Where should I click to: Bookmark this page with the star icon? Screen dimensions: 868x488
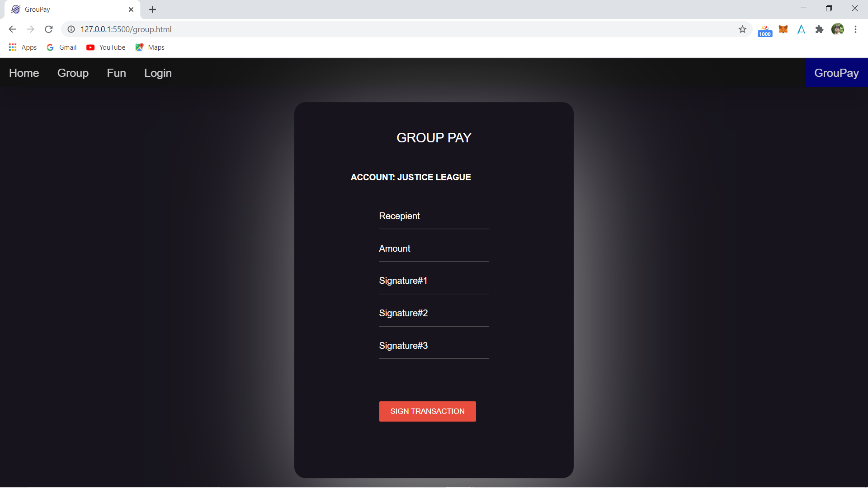coord(742,29)
